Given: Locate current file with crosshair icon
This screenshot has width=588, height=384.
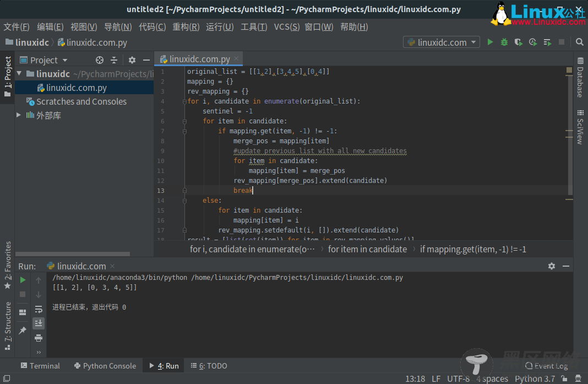Looking at the screenshot, I should 99,60.
